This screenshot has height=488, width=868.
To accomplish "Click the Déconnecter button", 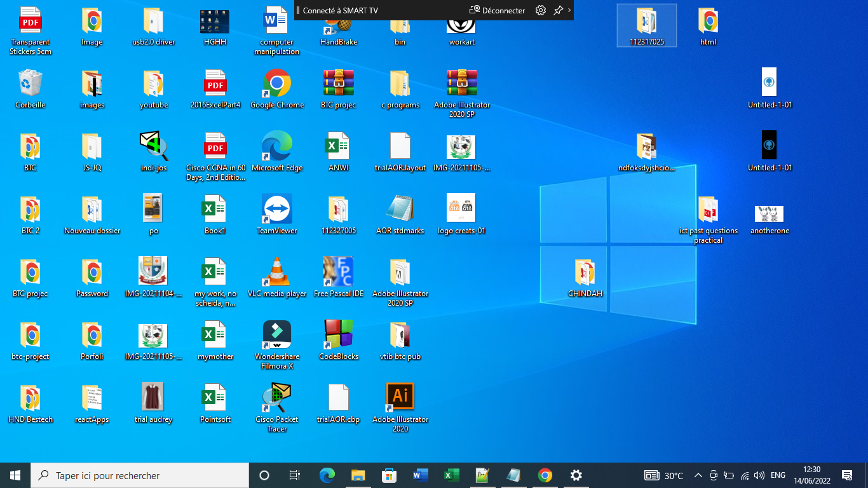I will pos(497,10).
